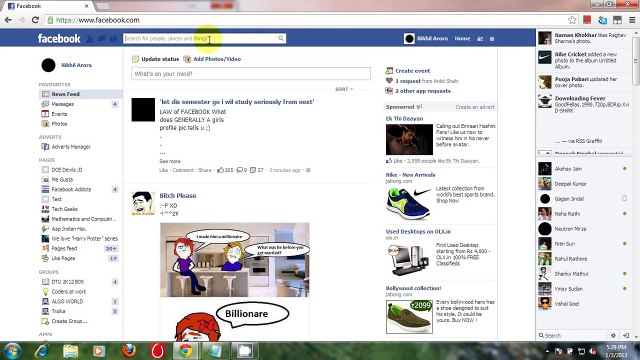This screenshot has width=640, height=360.
Task: Launch Firefox from the taskbar
Action: (x=129, y=351)
